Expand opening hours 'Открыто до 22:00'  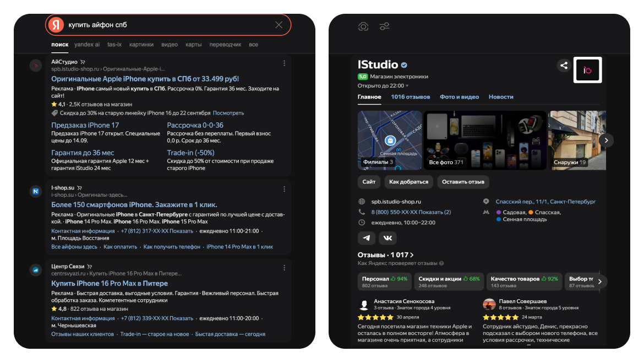(x=383, y=86)
